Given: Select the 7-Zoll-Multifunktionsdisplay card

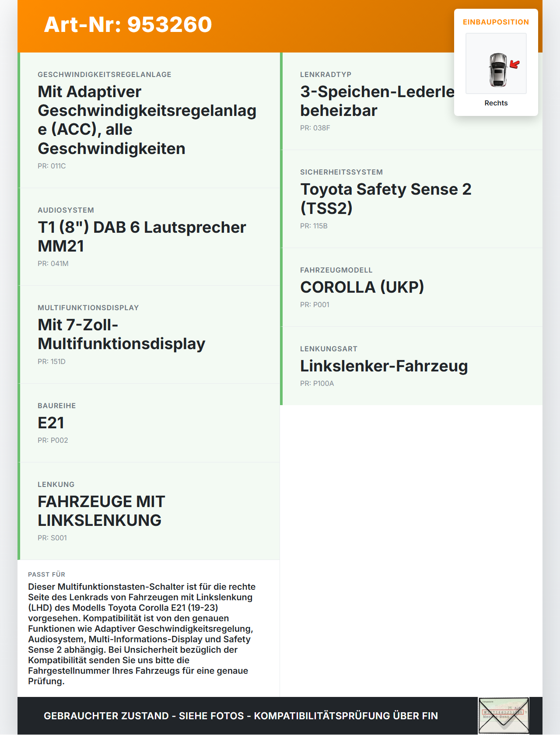Looking at the screenshot, I should click(149, 334).
